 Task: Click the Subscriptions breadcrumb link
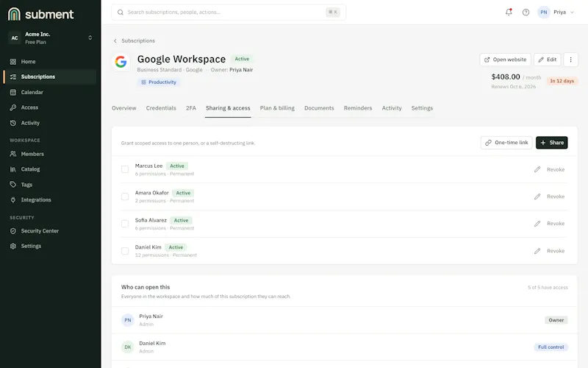(x=138, y=40)
